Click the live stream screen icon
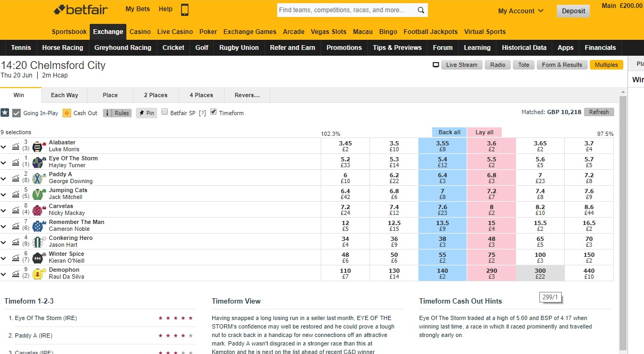 [436, 65]
